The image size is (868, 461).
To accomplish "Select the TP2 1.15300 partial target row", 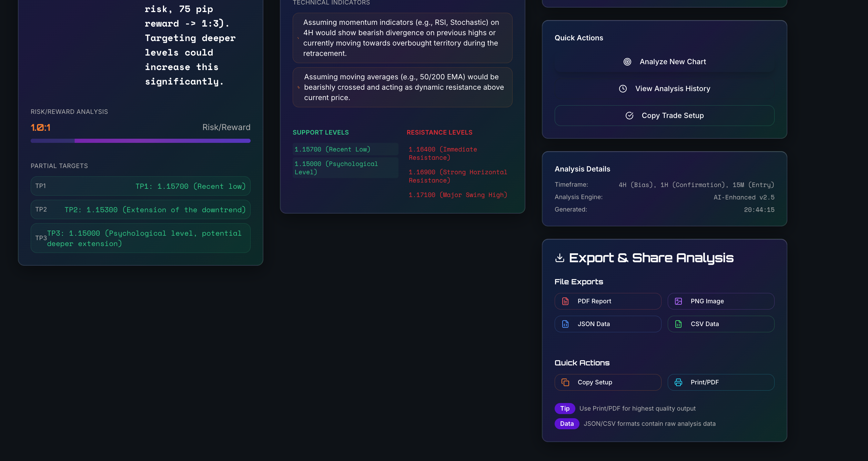I will coord(140,210).
